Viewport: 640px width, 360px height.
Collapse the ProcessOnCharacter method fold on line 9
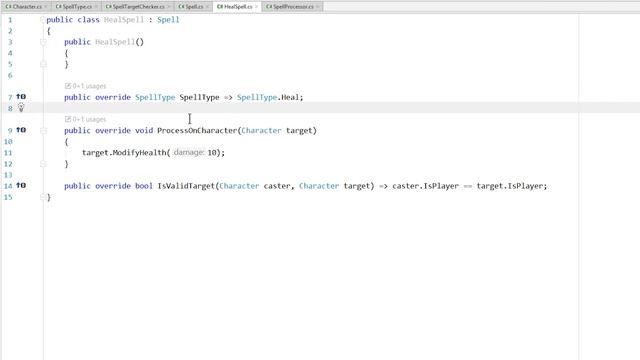pyautogui.click(x=43, y=131)
